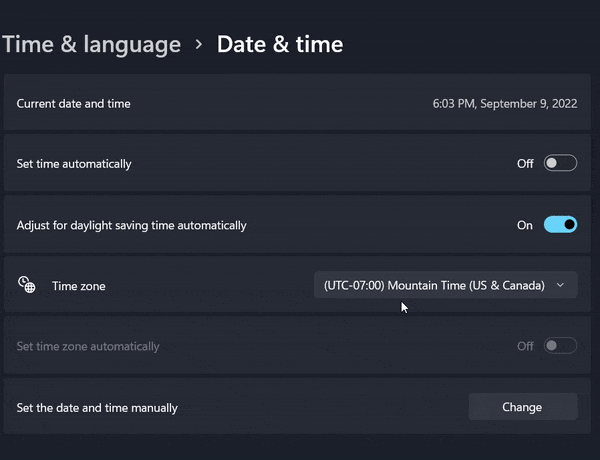Go back to Time & language breadcrumb

[x=91, y=44]
